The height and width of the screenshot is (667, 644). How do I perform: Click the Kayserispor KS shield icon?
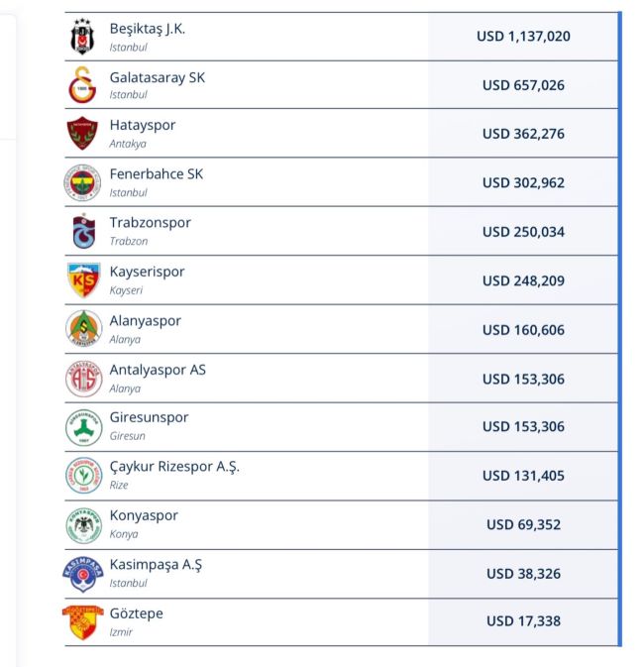point(84,280)
